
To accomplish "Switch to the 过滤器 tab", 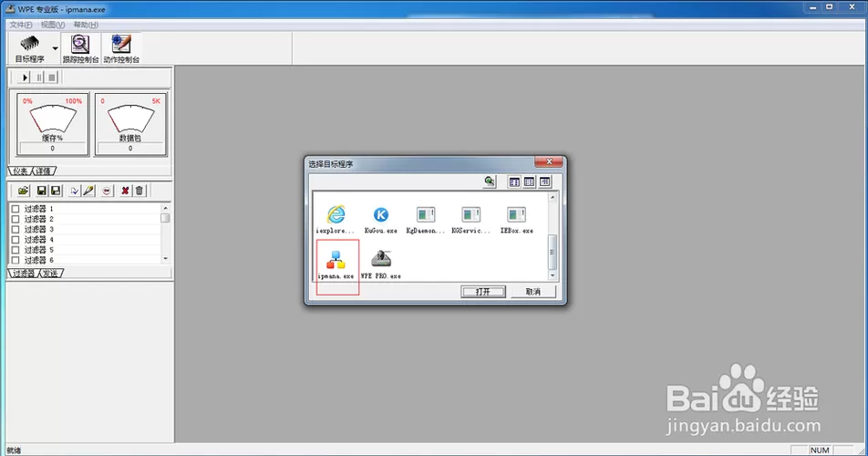I will click(25, 273).
